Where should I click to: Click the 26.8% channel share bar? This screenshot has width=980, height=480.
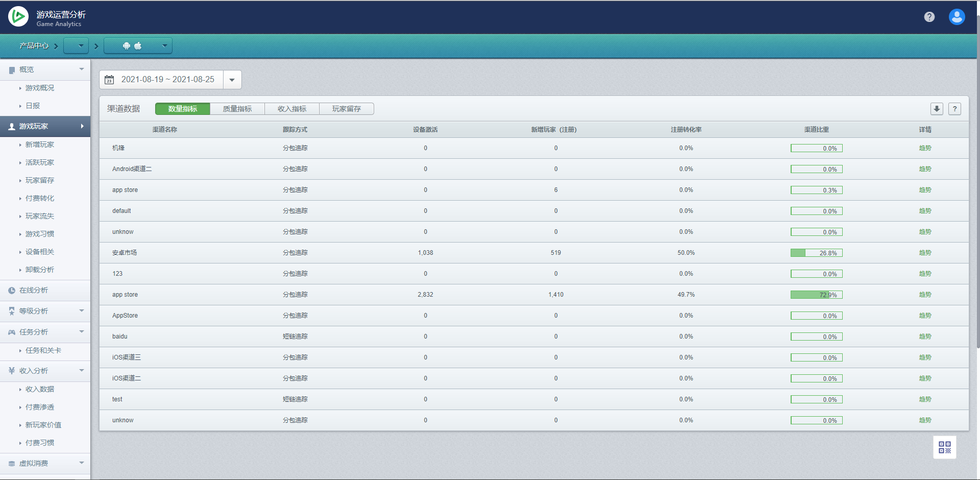click(817, 253)
